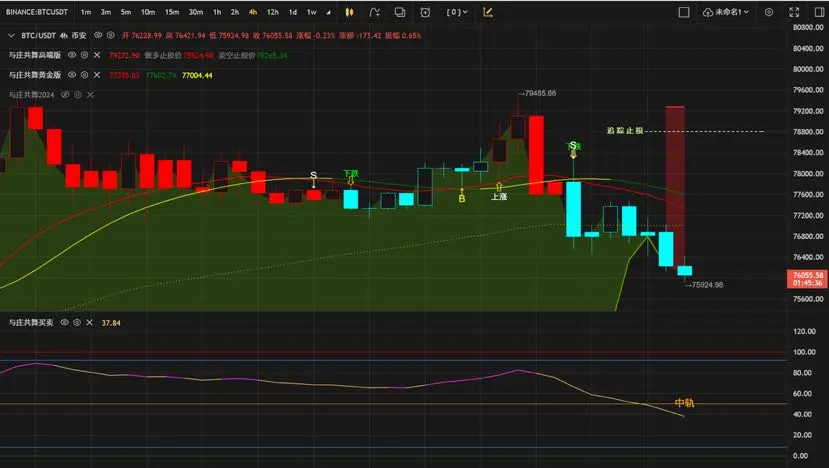Select the active 4h timeframe
Screen dimensions: 829x468
point(253,12)
